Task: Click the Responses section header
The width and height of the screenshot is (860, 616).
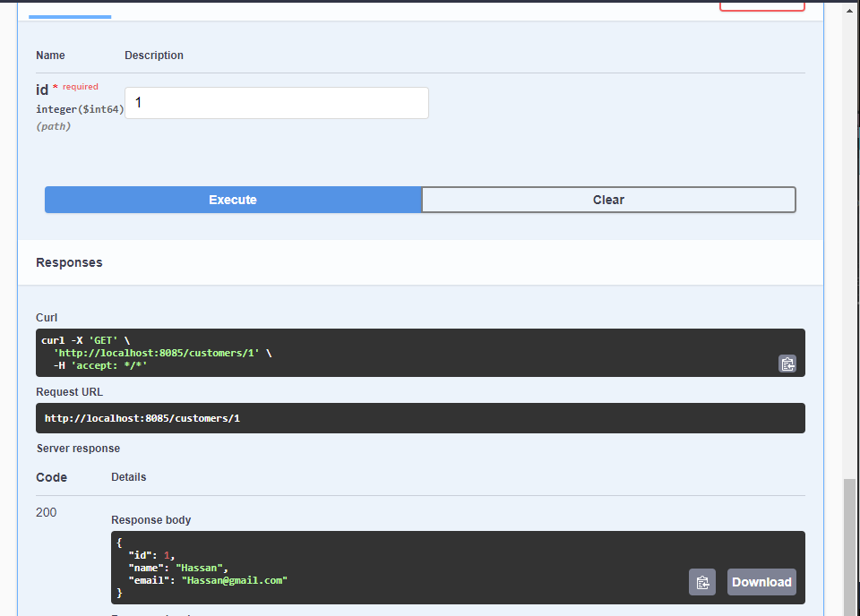Action: coord(69,262)
